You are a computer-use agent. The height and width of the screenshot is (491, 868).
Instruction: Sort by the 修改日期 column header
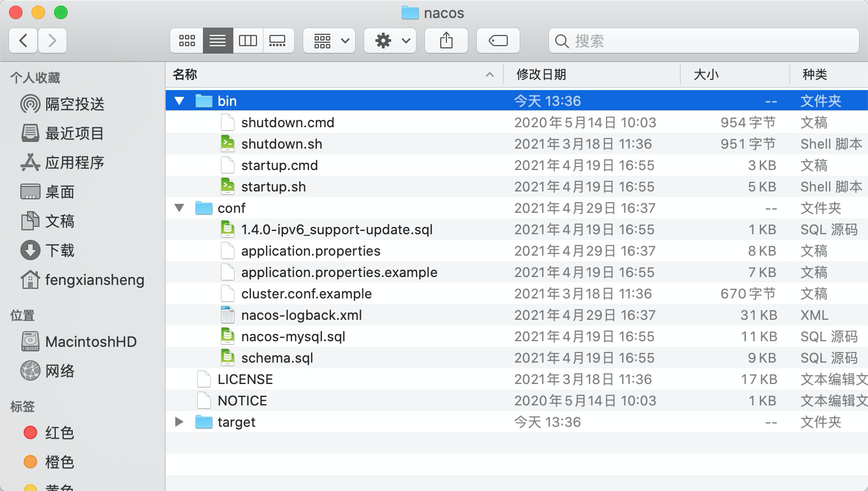coord(541,74)
